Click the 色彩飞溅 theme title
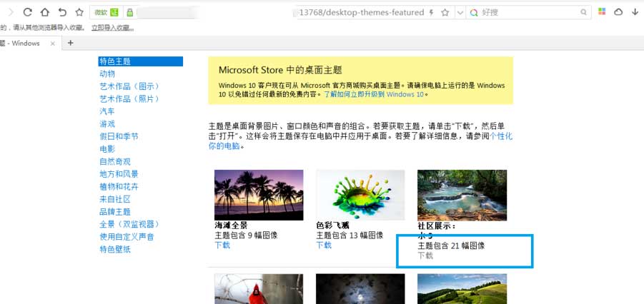This screenshot has height=304, width=644. point(332,226)
